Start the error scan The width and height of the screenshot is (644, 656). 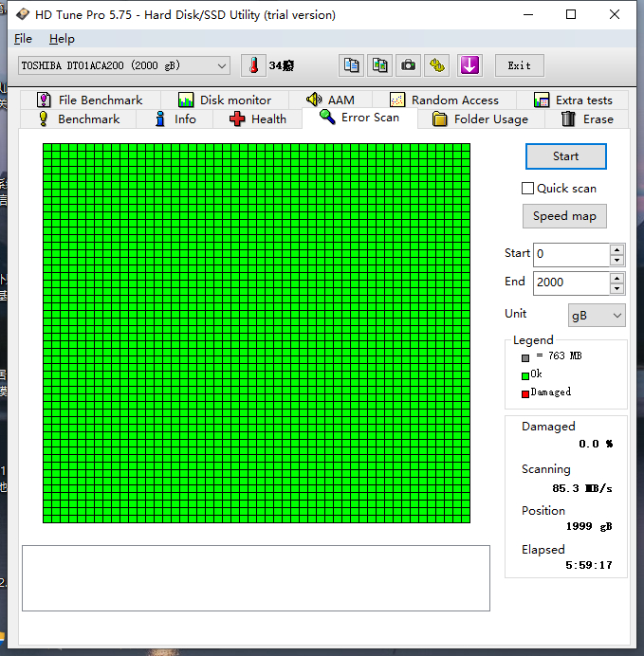(x=565, y=156)
